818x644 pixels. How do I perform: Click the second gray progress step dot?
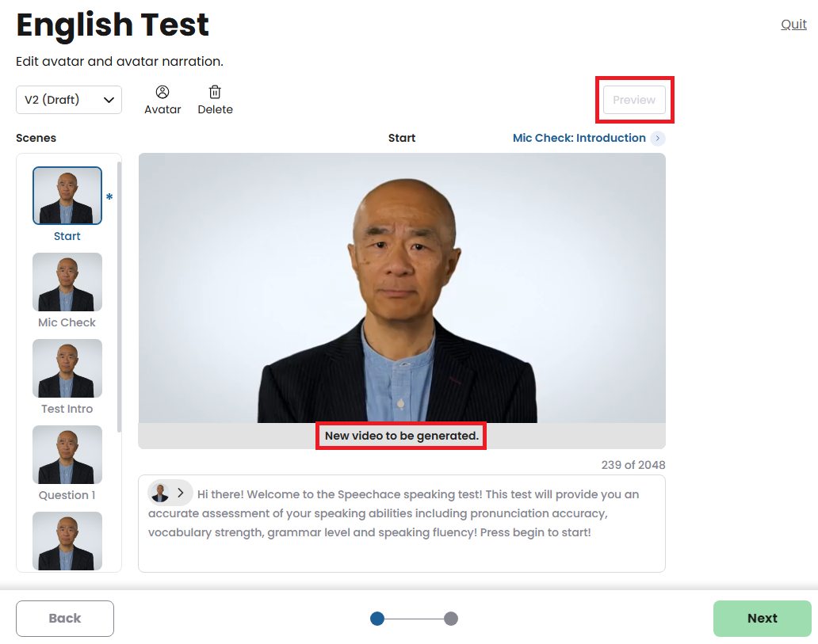click(451, 619)
